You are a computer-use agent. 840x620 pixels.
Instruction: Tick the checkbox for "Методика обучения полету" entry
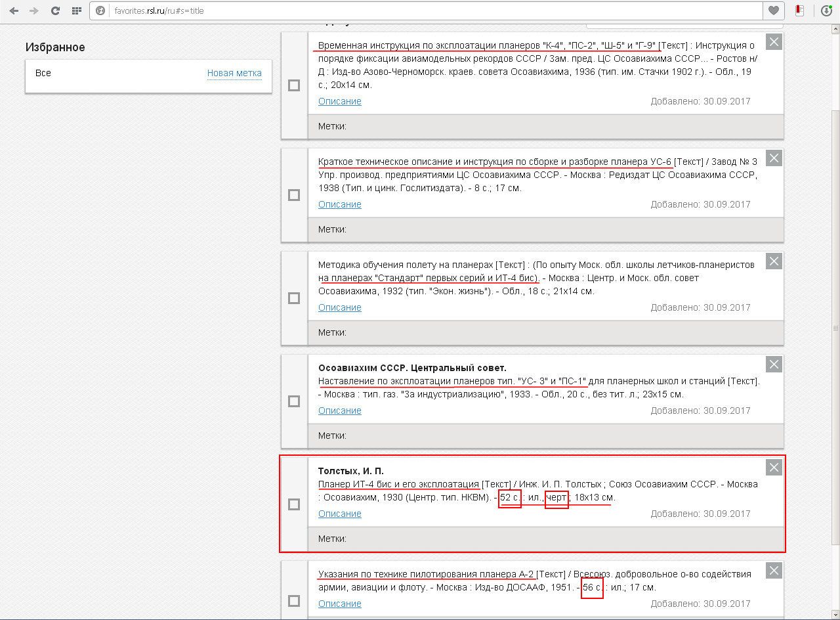[294, 298]
